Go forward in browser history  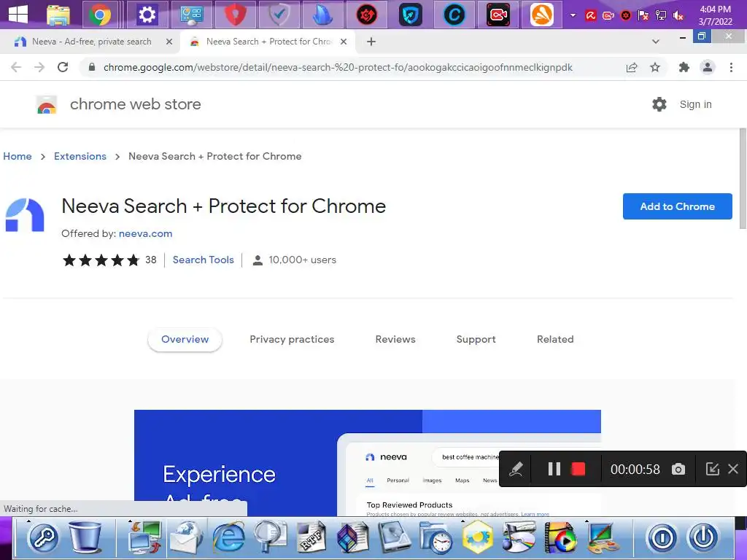39,67
